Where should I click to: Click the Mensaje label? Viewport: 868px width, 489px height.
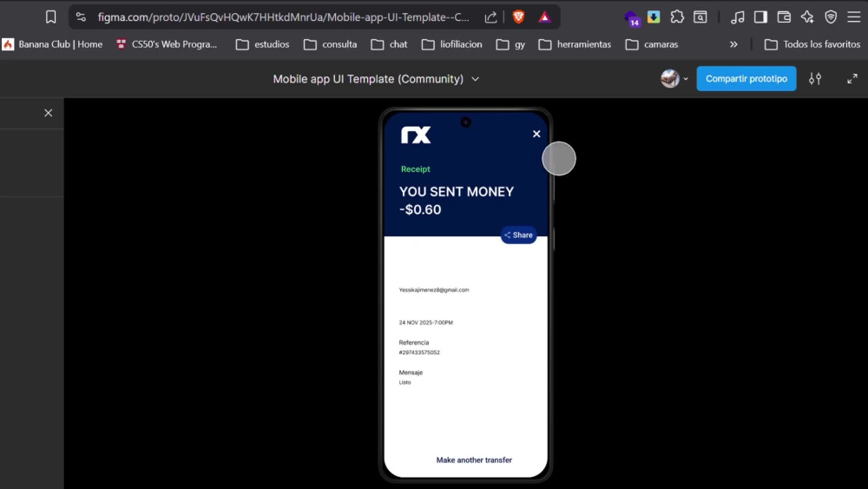pos(411,372)
